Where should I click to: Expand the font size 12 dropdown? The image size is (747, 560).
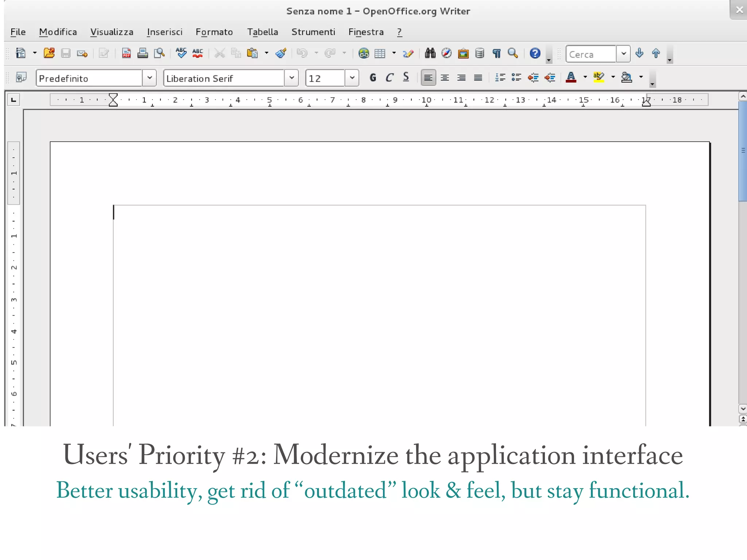pos(352,78)
